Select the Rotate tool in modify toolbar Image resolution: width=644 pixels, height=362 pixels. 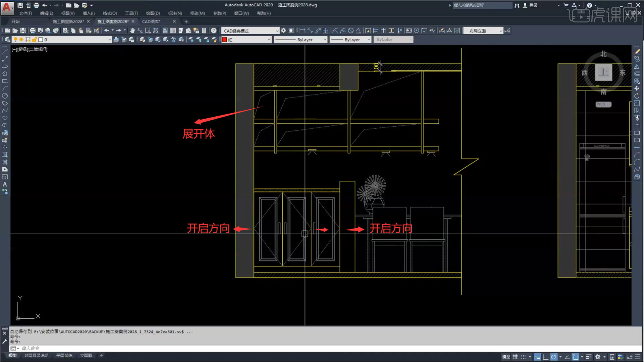tap(637, 96)
